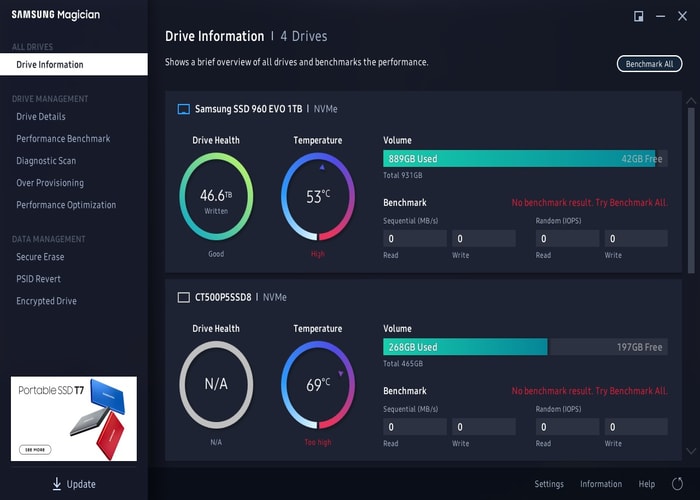
Task: Open the Drive Details menu item
Action: pyautogui.click(x=41, y=117)
